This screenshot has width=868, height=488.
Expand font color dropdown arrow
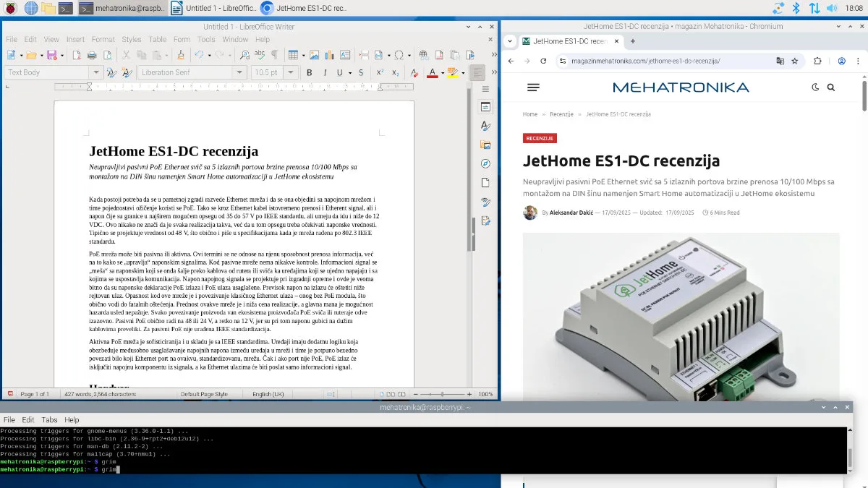point(443,72)
